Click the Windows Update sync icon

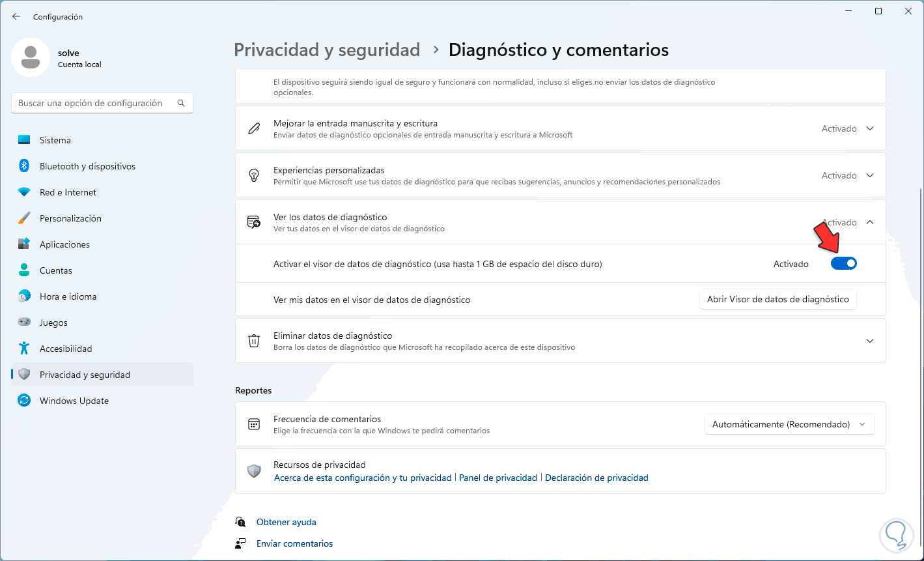[24, 401]
